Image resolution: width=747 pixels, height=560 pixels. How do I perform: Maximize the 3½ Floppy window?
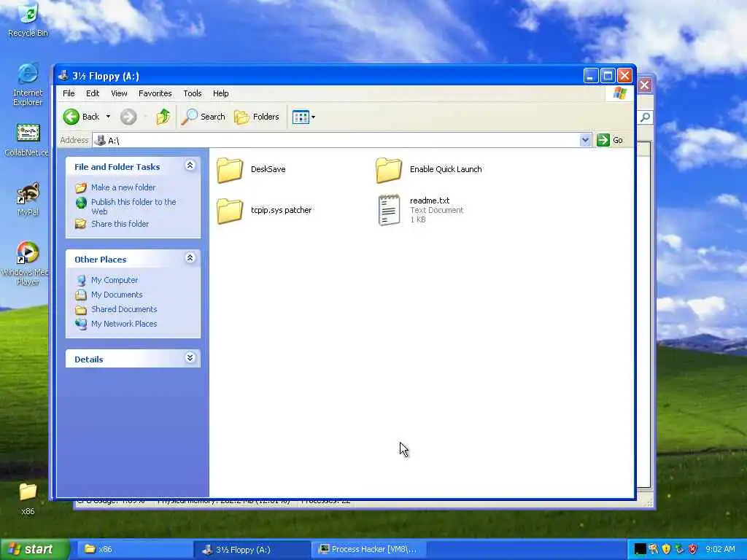[x=608, y=76]
